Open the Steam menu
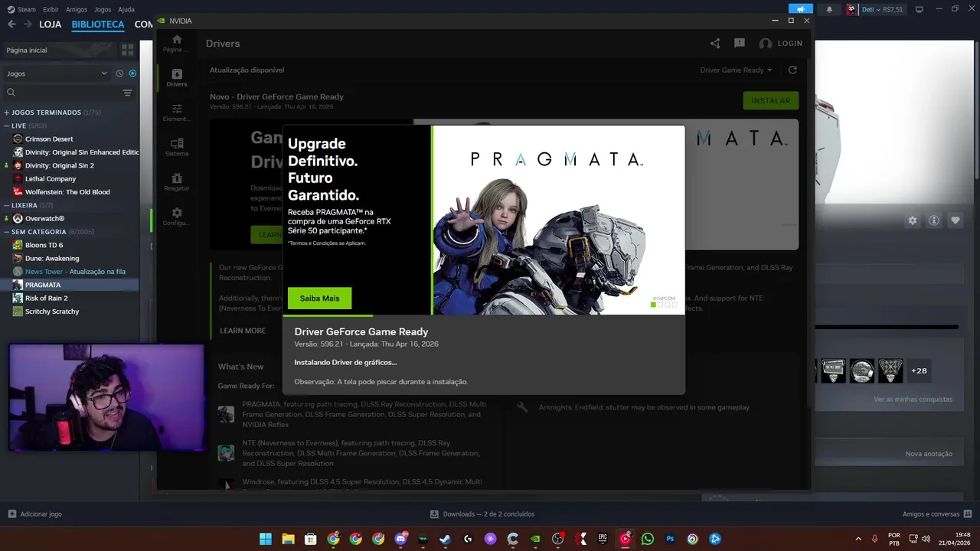Image resolution: width=980 pixels, height=551 pixels. [x=21, y=9]
